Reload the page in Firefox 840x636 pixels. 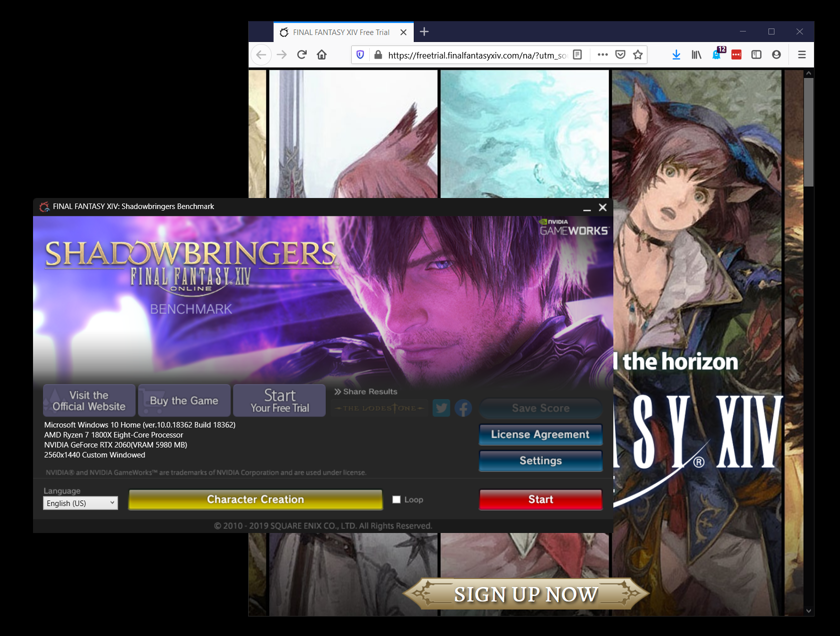coord(302,54)
